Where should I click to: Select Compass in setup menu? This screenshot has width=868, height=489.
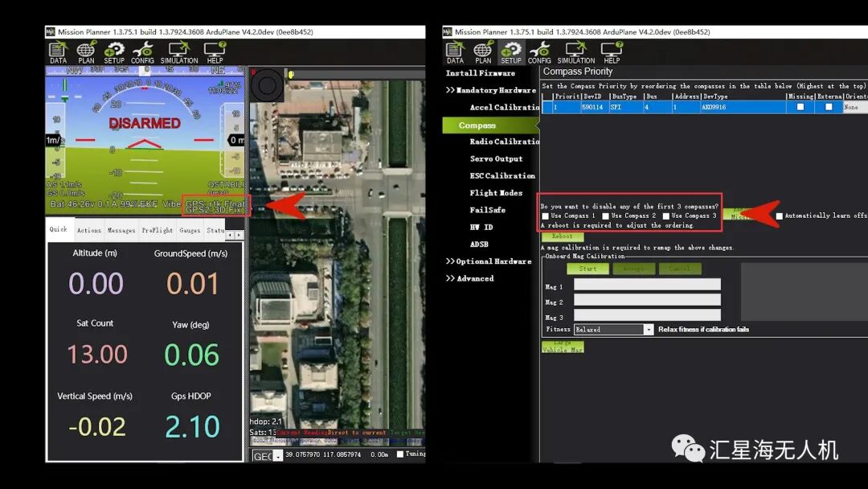click(x=490, y=125)
